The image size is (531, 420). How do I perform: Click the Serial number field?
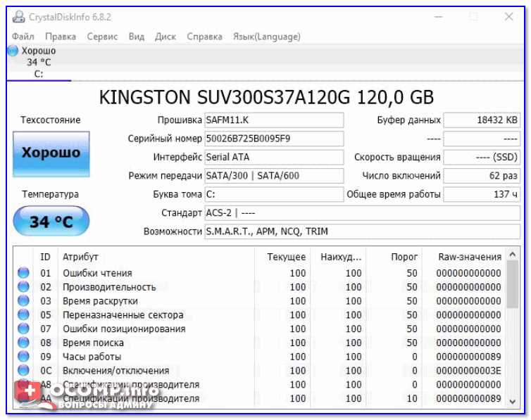pos(273,139)
